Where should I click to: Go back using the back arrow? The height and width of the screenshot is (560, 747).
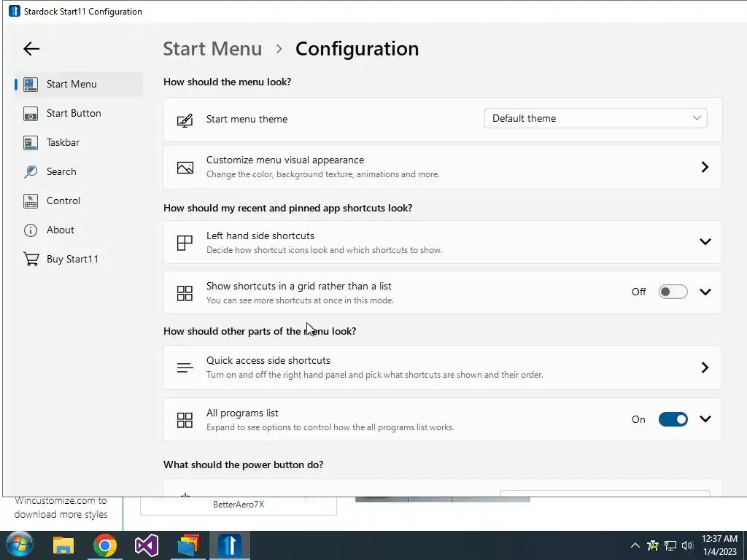[x=31, y=49]
